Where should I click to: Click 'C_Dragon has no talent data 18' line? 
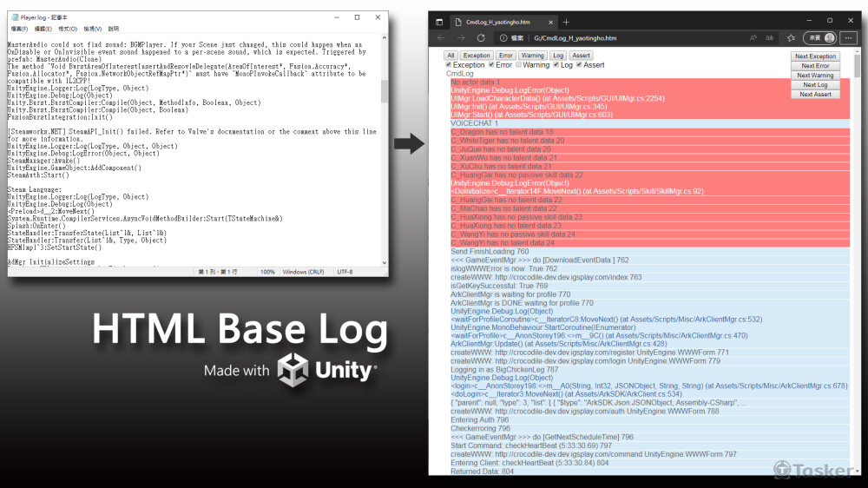pyautogui.click(x=650, y=132)
